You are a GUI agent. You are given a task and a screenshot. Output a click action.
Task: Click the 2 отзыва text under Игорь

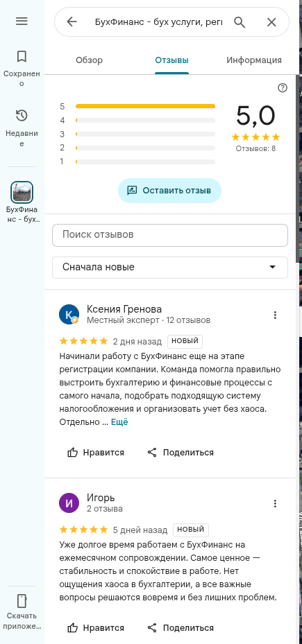(x=105, y=508)
